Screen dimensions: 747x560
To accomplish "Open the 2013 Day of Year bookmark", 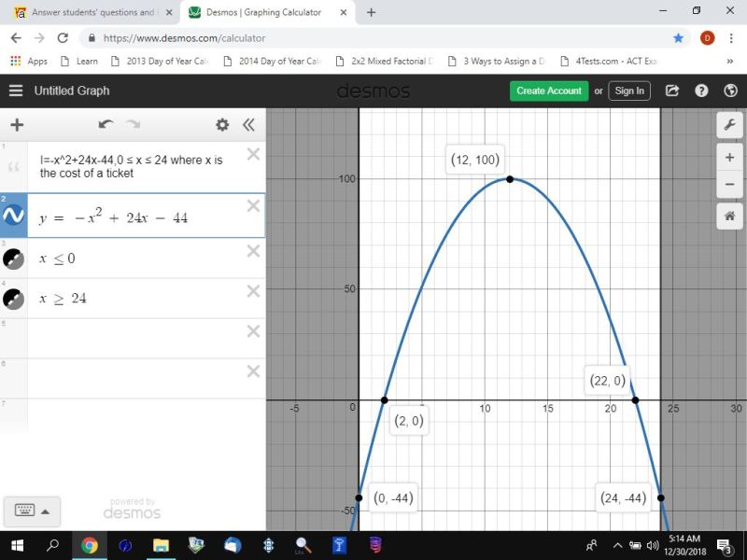I will 160,61.
